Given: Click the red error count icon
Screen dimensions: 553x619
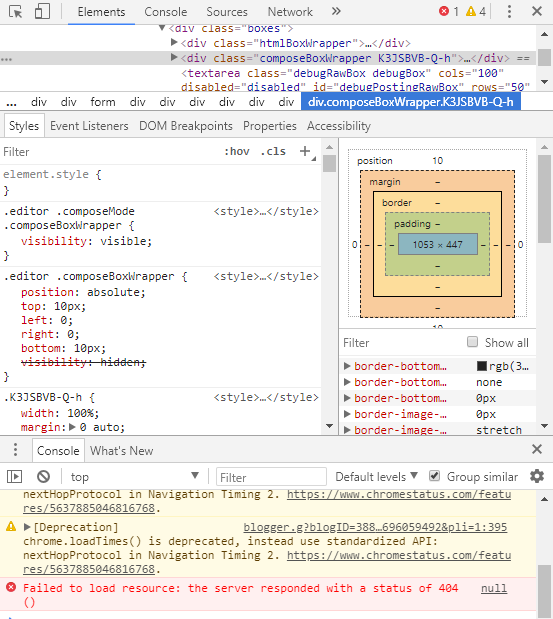Looking at the screenshot, I should pyautogui.click(x=444, y=11).
